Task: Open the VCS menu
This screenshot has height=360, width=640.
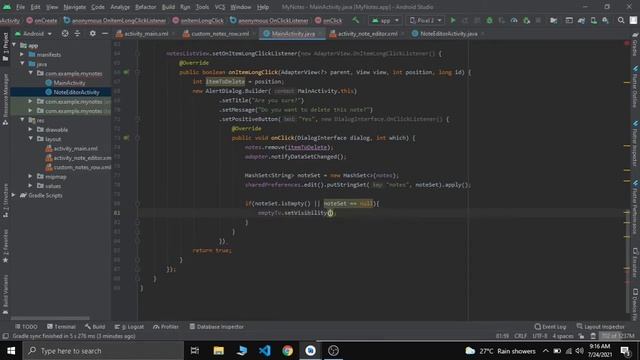Action: [x=220, y=7]
